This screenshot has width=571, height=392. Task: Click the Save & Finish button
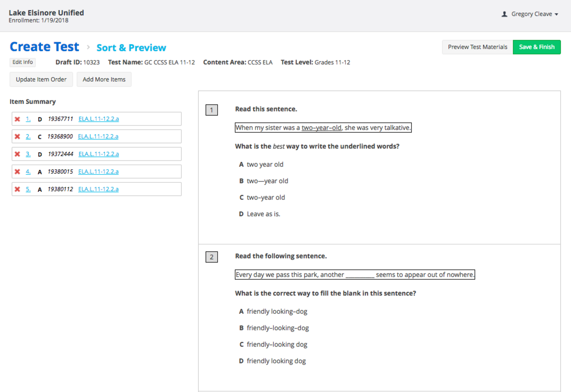(x=536, y=47)
